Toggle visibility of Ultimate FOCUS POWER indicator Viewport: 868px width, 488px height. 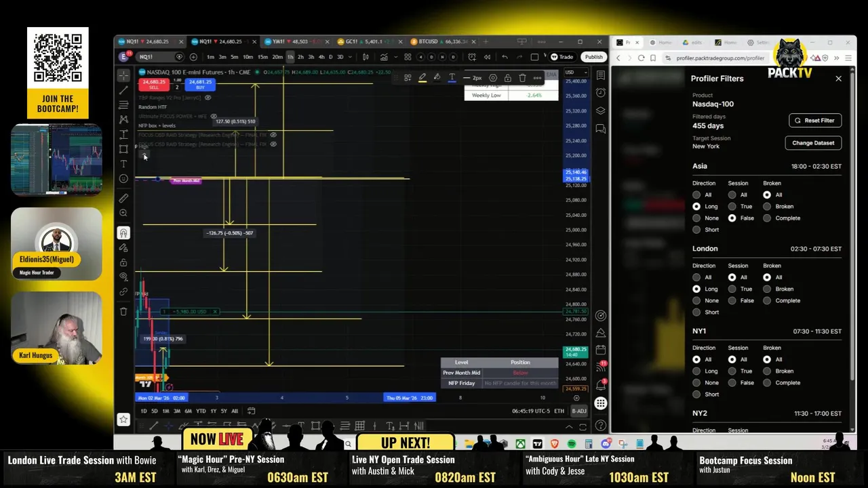[214, 117]
